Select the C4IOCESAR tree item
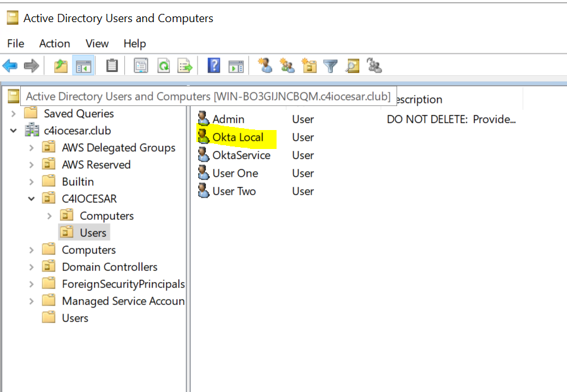The height and width of the screenshot is (392, 567). [89, 199]
